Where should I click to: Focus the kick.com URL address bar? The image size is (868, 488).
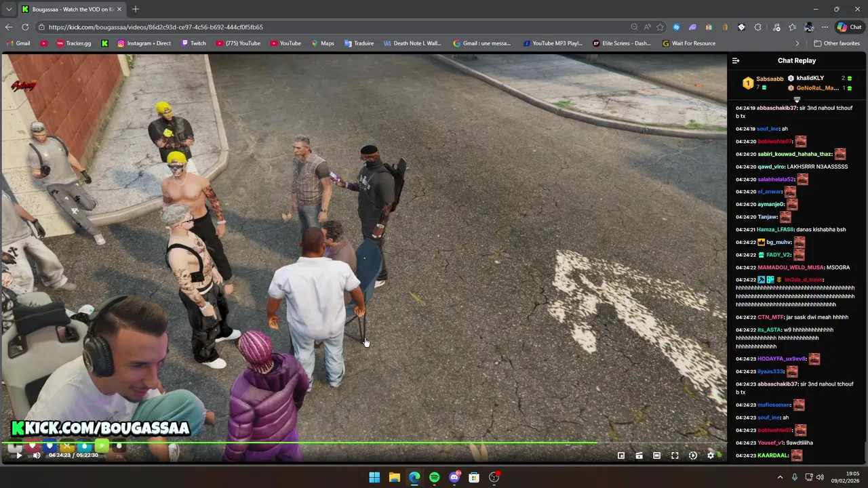332,27
